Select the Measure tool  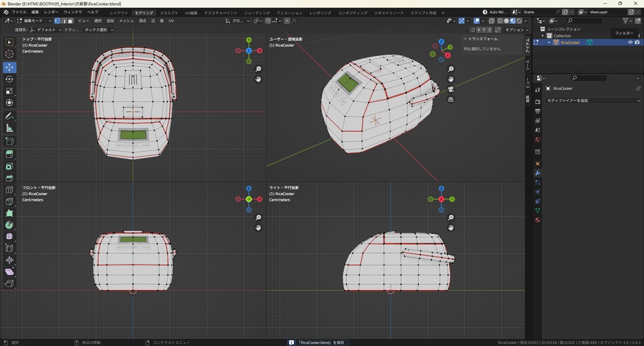tap(9, 128)
